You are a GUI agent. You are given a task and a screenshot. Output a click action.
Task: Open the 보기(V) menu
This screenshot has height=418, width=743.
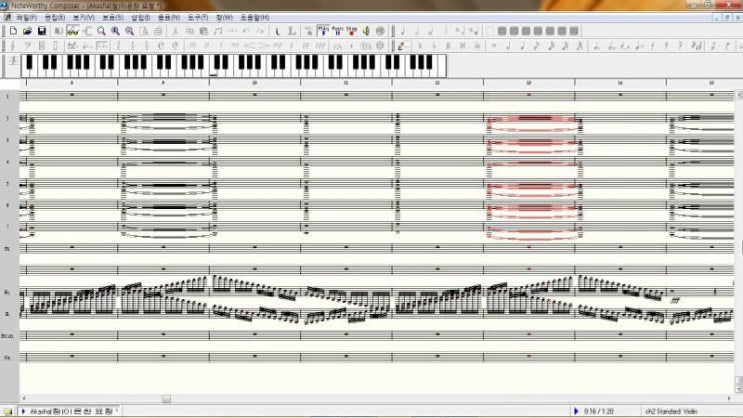84,18
